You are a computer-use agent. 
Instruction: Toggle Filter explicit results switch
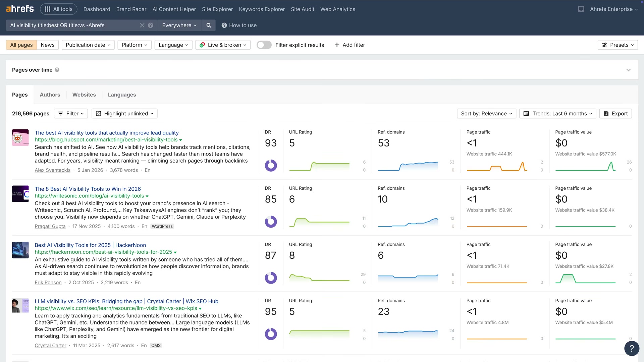point(264,45)
